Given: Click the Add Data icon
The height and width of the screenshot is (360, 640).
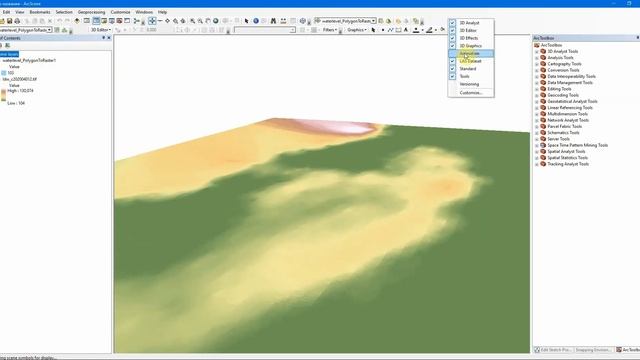Looking at the screenshot, I should (x=77, y=21).
